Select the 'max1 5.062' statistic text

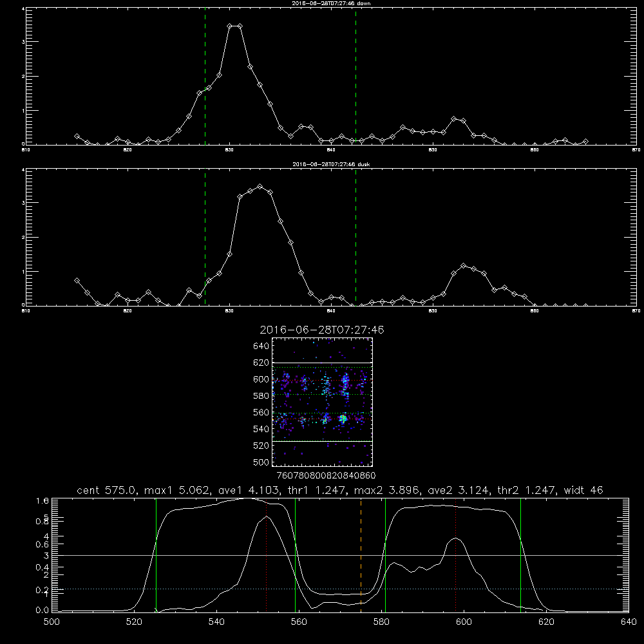tap(176, 490)
